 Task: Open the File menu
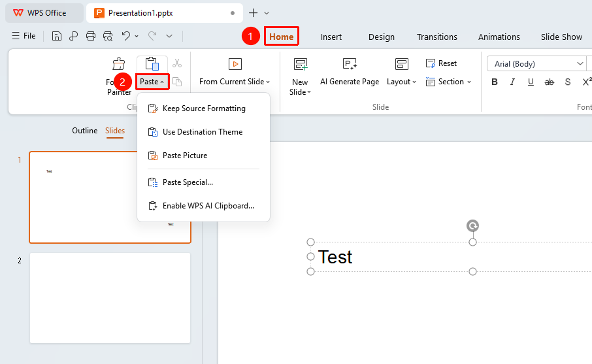(24, 36)
